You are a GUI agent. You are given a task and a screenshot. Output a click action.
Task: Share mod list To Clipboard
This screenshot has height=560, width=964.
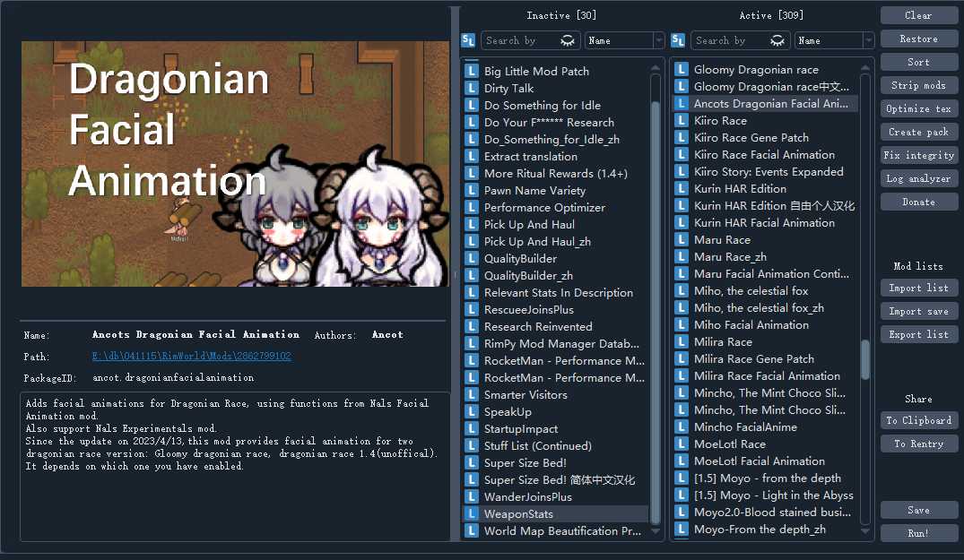click(x=918, y=420)
